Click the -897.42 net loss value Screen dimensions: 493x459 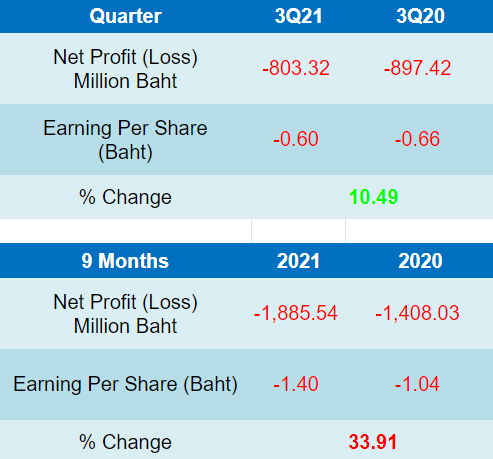[x=417, y=68]
